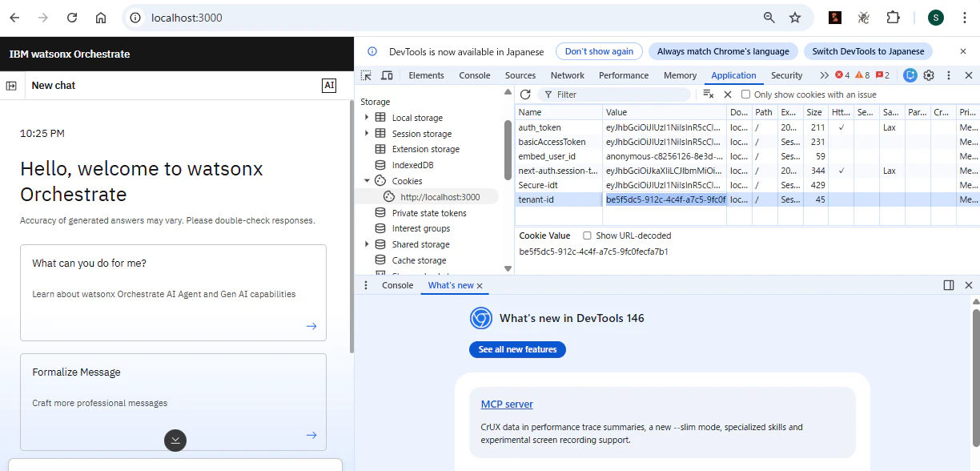Clear all cookies icon next to Filter

708,95
